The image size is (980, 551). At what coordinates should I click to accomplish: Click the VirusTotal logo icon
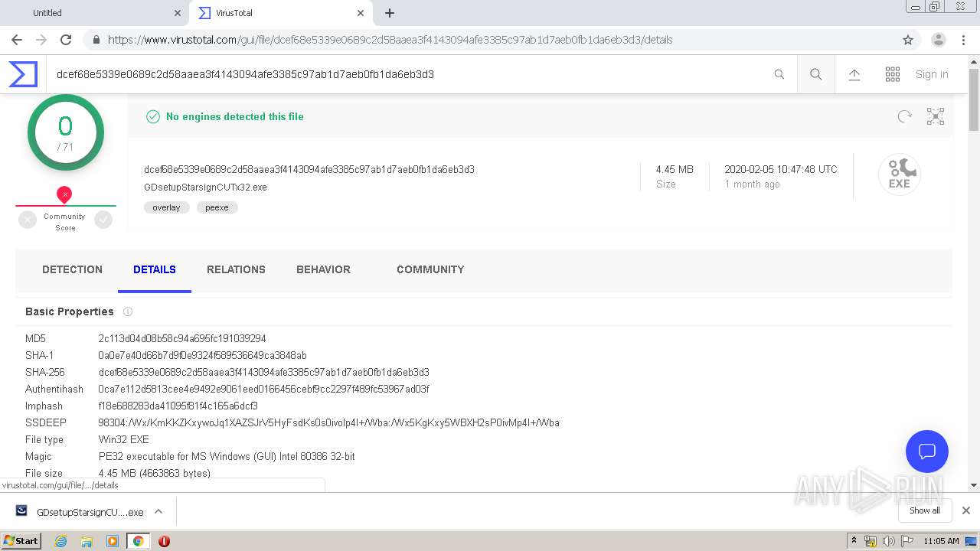coord(23,74)
